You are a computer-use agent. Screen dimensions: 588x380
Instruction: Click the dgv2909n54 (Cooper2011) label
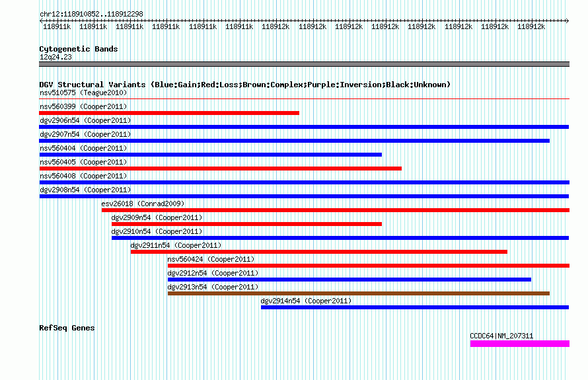157,217
